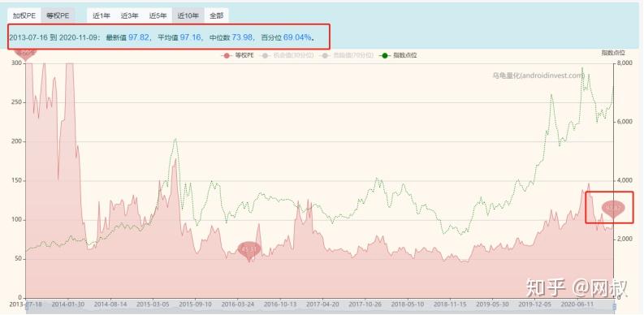Click the right handle of the zoom slider

point(615,307)
